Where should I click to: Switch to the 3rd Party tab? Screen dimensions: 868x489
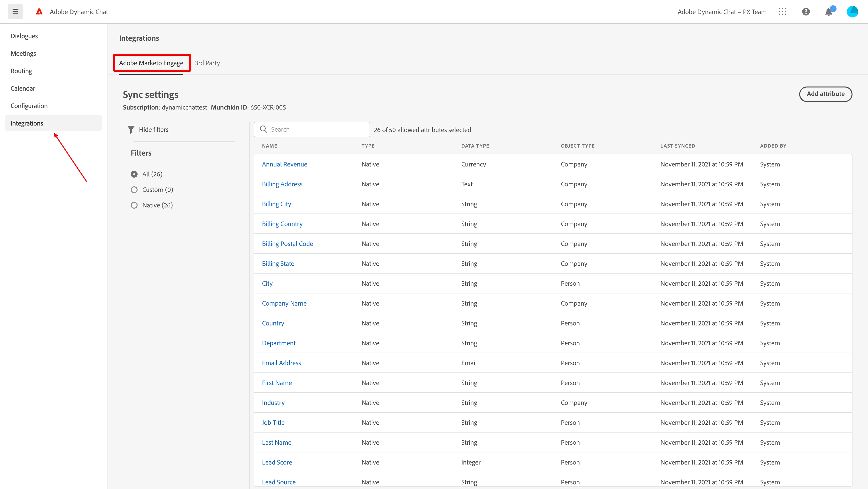[207, 63]
